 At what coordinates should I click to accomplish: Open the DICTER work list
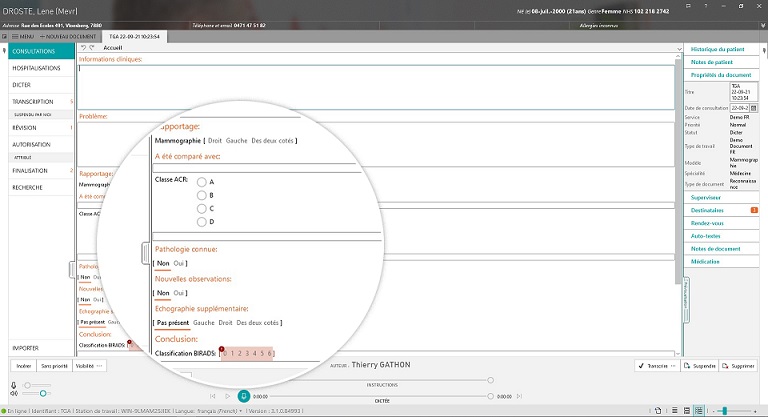click(42, 85)
